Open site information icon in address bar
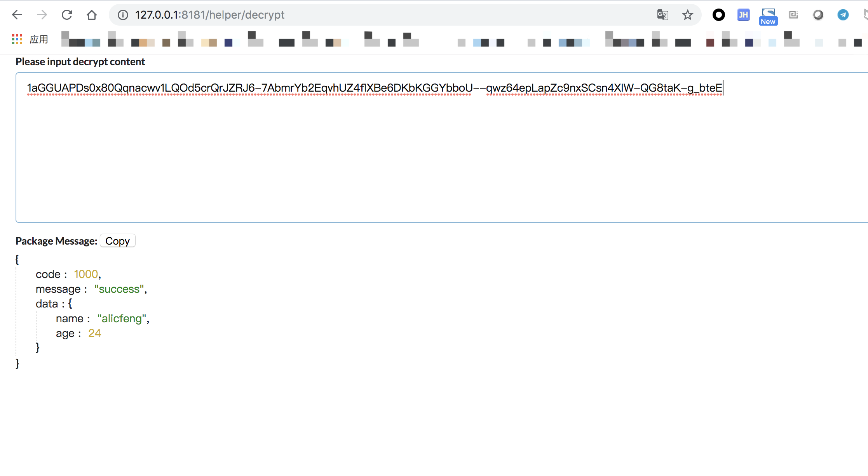This screenshot has height=476, width=868. [123, 15]
